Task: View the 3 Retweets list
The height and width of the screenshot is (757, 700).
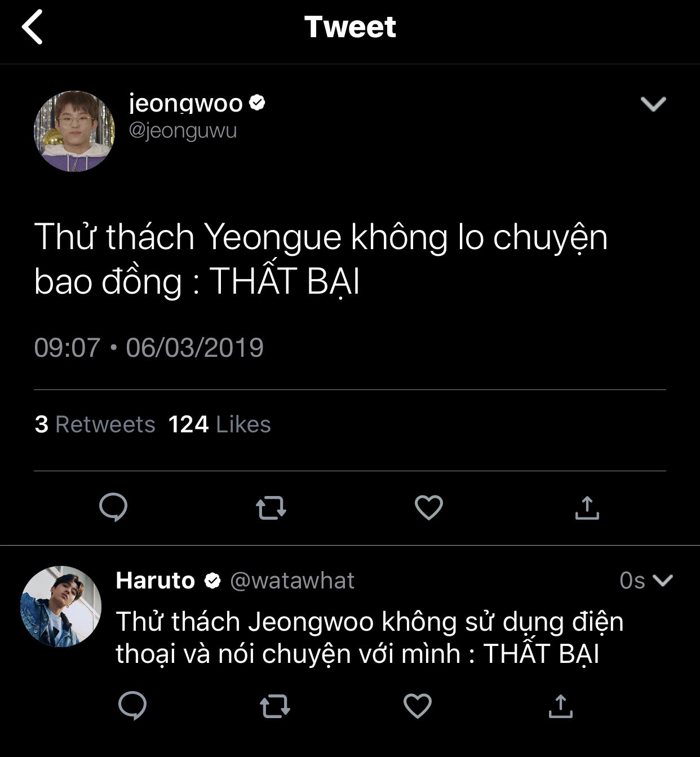Action: pyautogui.click(x=95, y=424)
